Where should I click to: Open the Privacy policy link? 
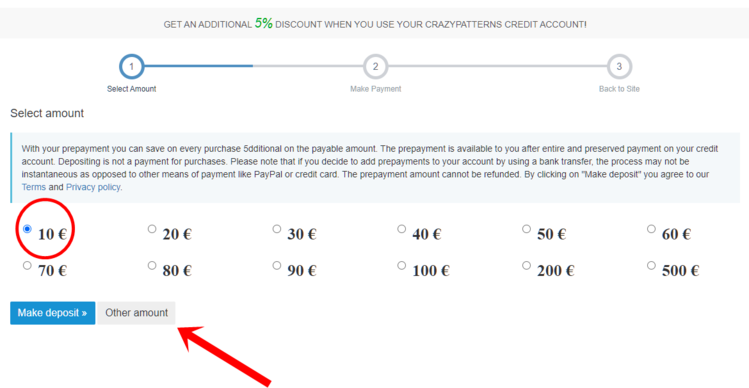tap(93, 187)
